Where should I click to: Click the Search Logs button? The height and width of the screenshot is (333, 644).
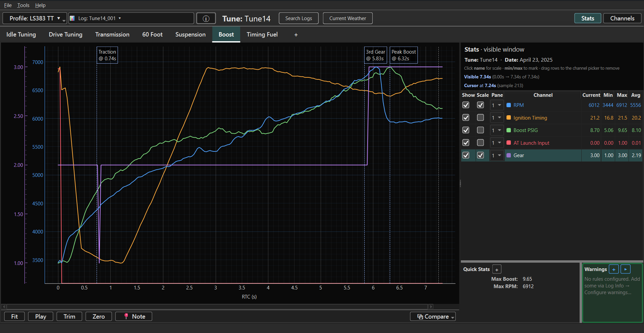point(299,18)
